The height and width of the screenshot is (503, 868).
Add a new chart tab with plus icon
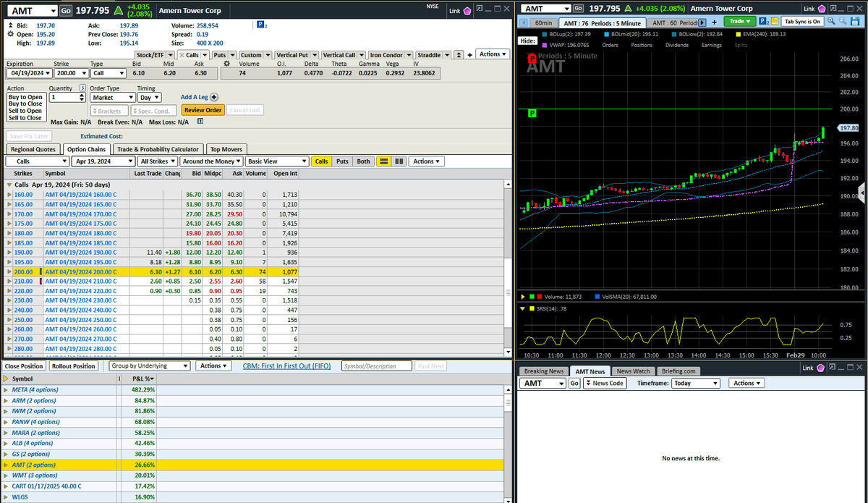click(x=715, y=22)
